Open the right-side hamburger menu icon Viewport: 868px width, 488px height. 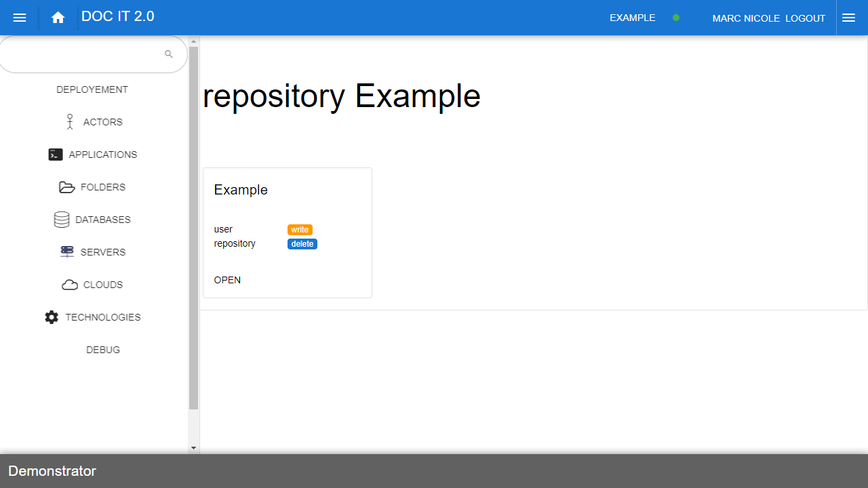click(x=848, y=18)
